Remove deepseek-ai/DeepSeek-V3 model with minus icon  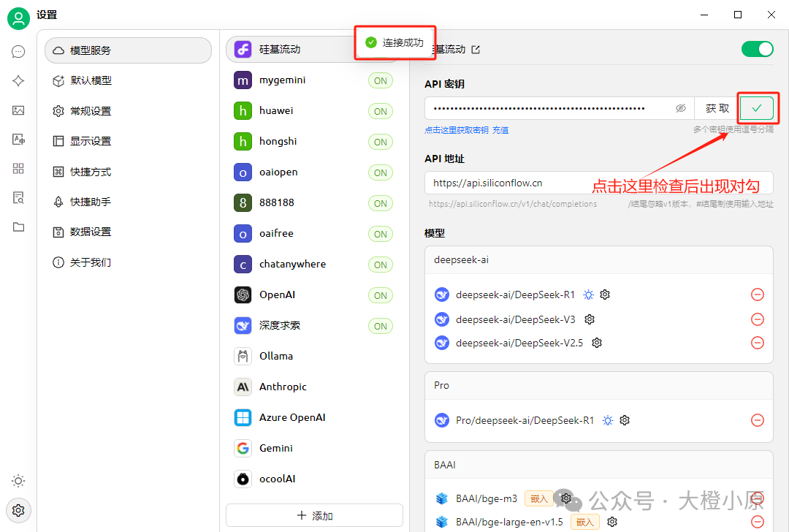click(x=758, y=319)
